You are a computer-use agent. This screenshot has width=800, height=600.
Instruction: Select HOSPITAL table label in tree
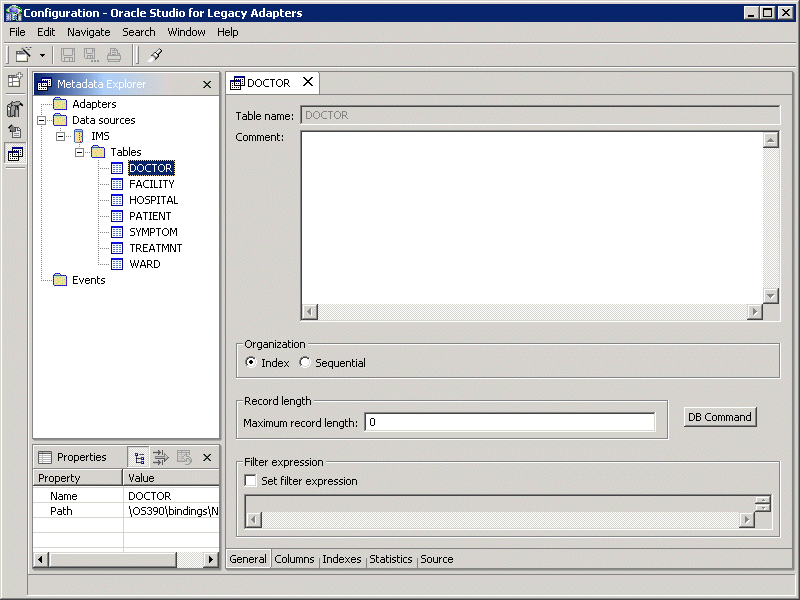pos(154,200)
